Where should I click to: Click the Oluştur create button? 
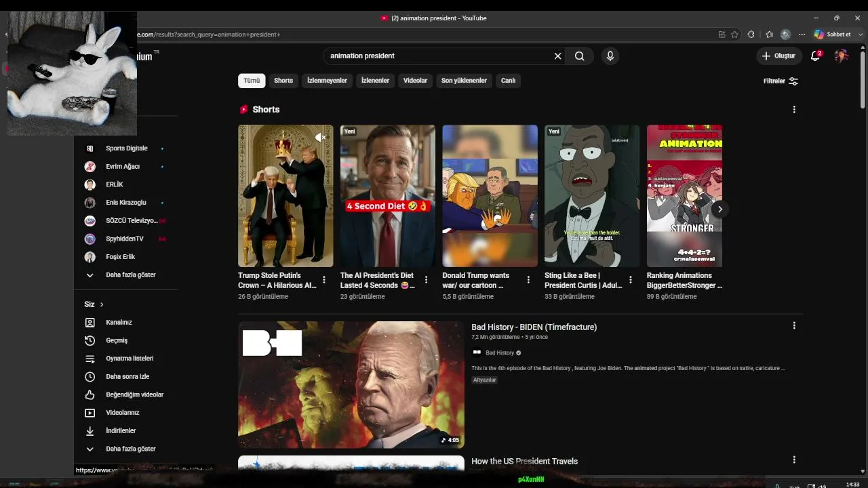click(x=778, y=56)
